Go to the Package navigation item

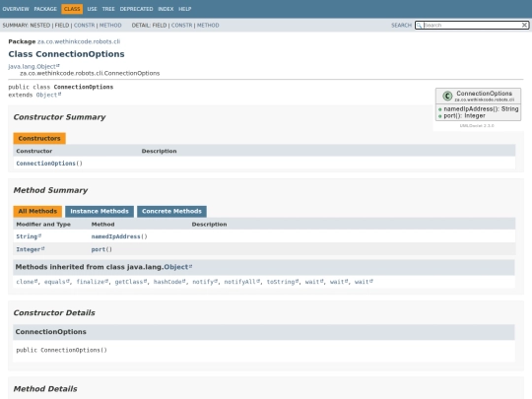45,9
